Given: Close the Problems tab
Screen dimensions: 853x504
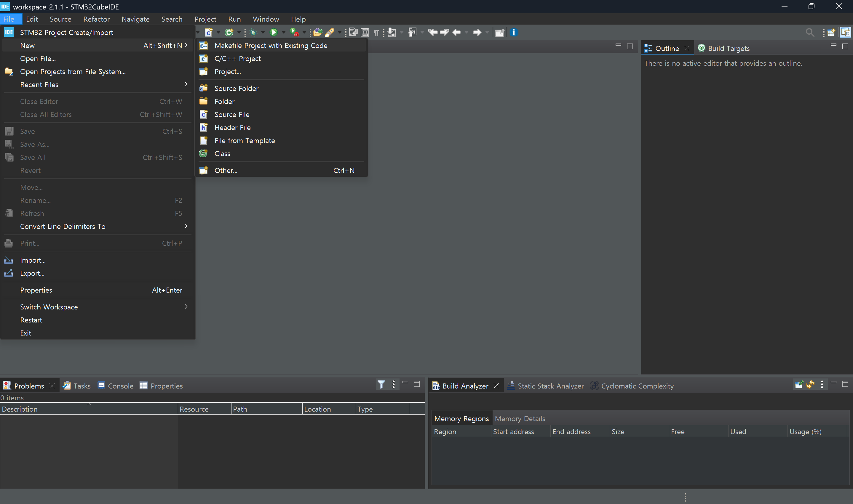Looking at the screenshot, I should point(52,386).
